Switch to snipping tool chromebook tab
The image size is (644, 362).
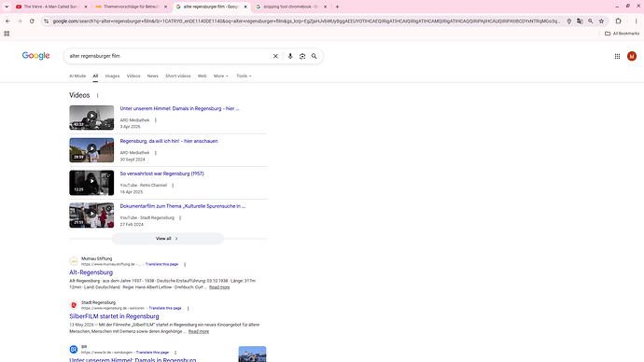click(291, 7)
